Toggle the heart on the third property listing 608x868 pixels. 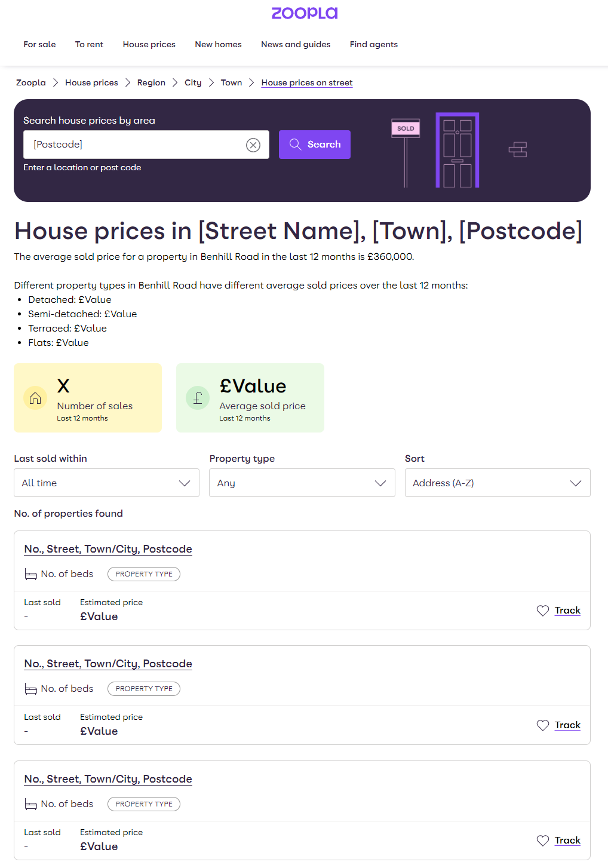(543, 841)
